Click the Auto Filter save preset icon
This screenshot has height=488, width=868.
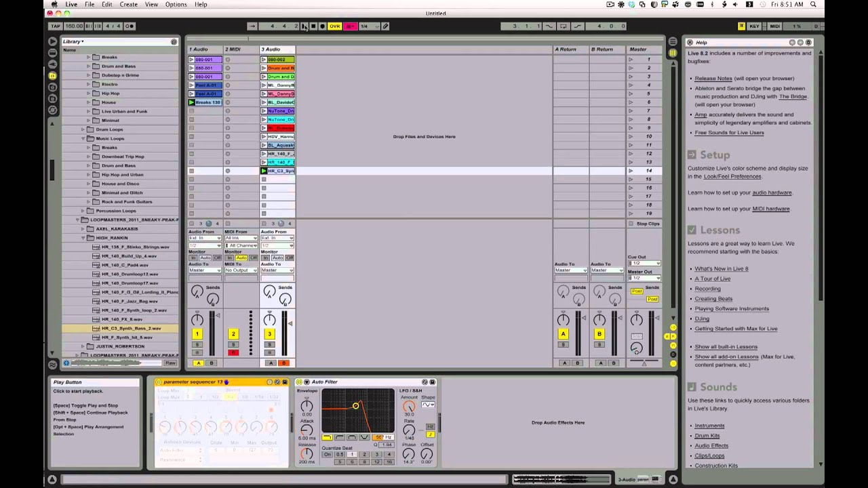click(432, 382)
